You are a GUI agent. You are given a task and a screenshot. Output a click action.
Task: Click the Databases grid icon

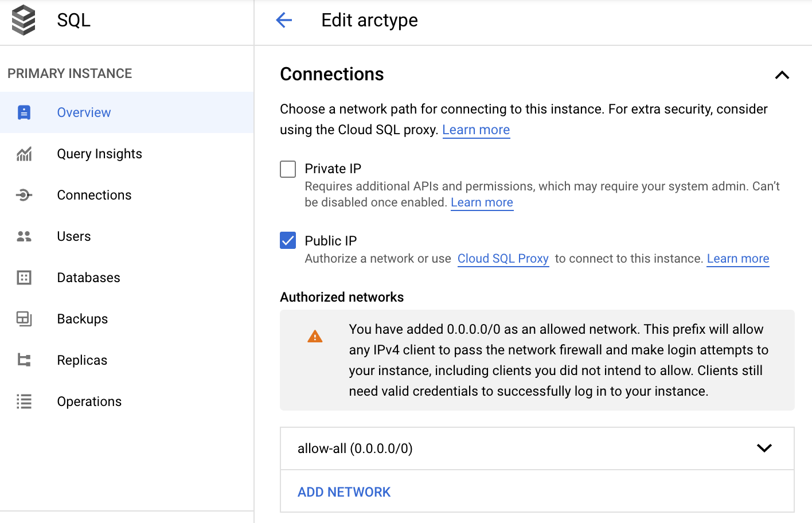(x=24, y=278)
